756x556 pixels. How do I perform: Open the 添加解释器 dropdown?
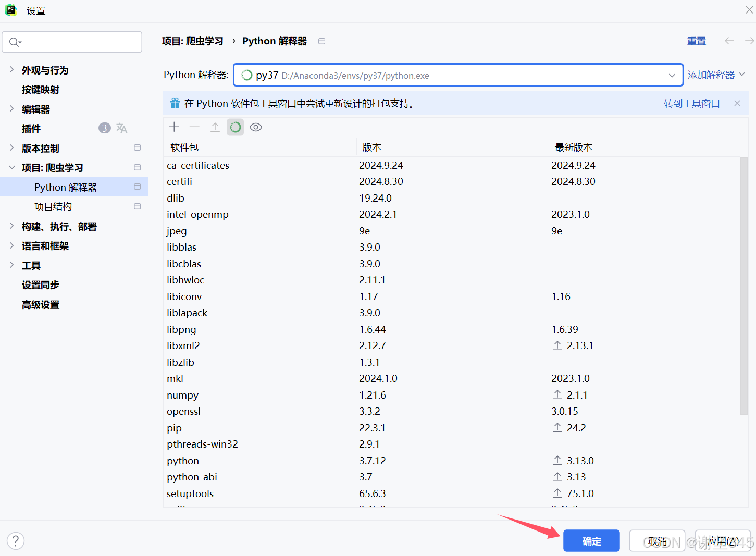coord(716,75)
